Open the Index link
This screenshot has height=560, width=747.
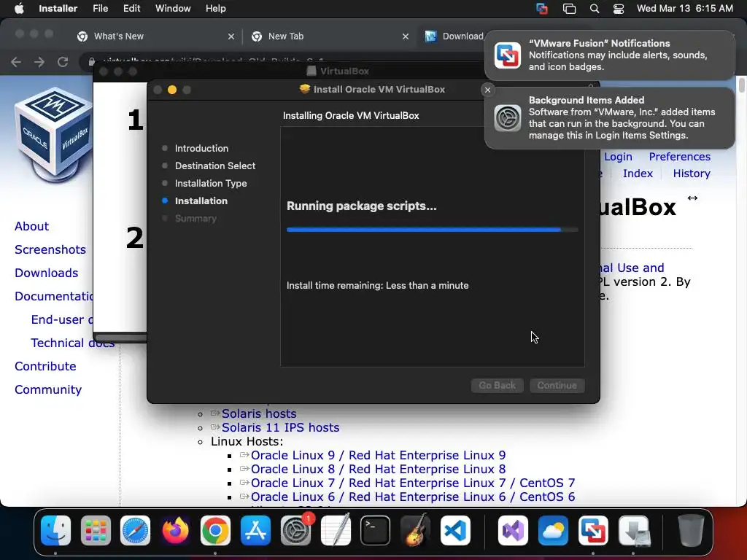(638, 174)
